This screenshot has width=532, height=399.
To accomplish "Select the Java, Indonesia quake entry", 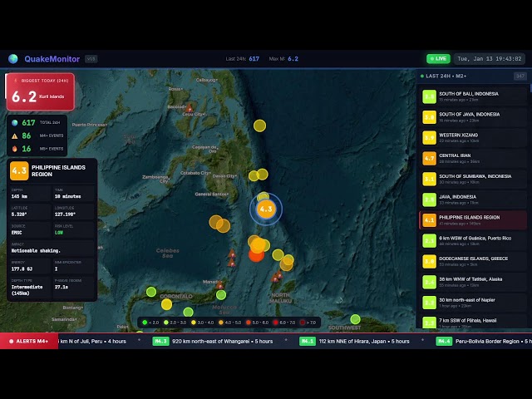I will 474,199.
